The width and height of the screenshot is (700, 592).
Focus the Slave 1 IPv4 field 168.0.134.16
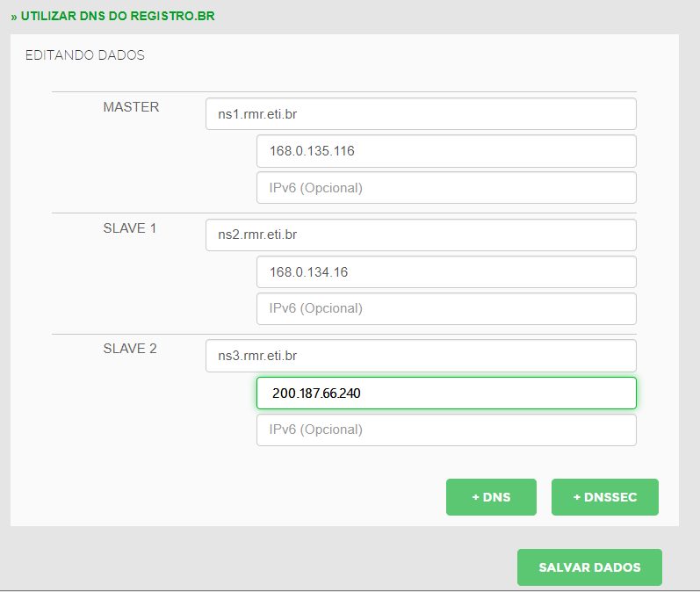(x=446, y=272)
